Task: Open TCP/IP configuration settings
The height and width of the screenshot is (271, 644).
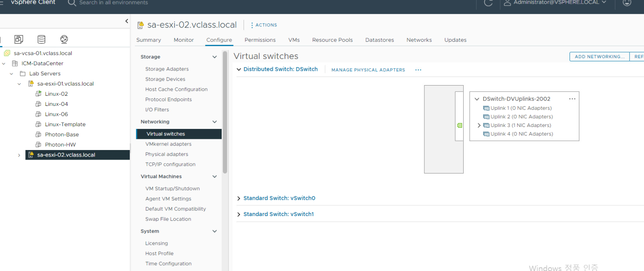Action: 170,164
